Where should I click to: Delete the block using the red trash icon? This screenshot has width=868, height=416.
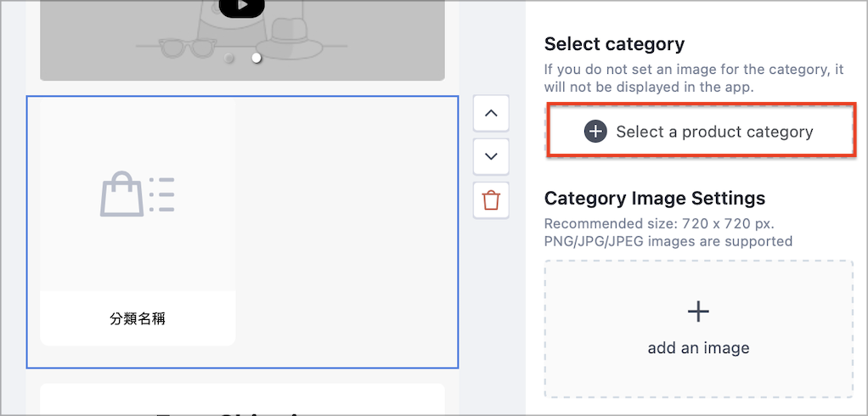[491, 200]
